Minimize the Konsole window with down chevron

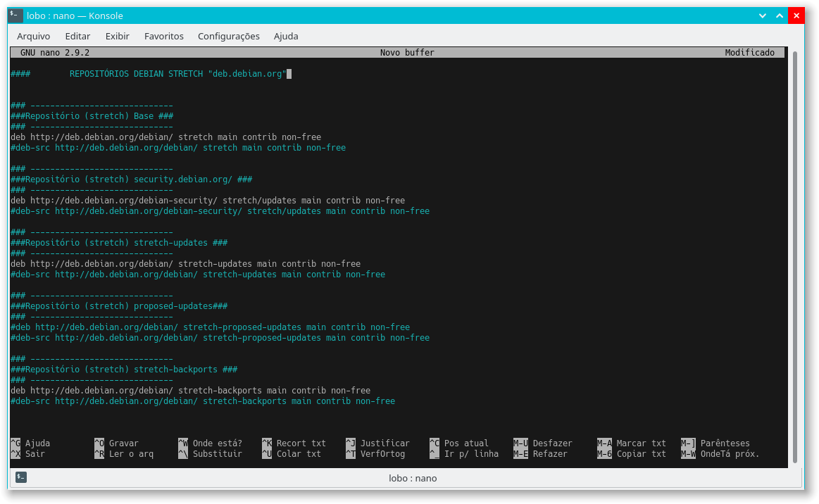coord(763,15)
